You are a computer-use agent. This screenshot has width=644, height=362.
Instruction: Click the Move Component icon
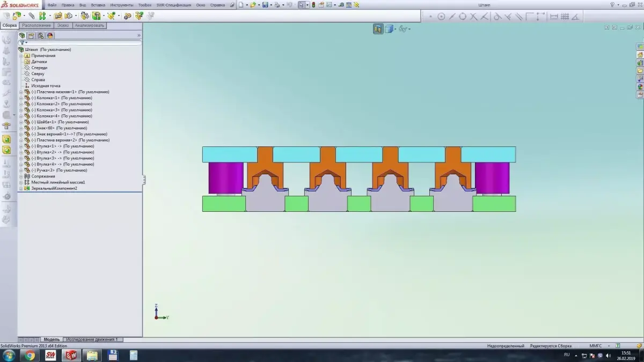click(x=69, y=16)
